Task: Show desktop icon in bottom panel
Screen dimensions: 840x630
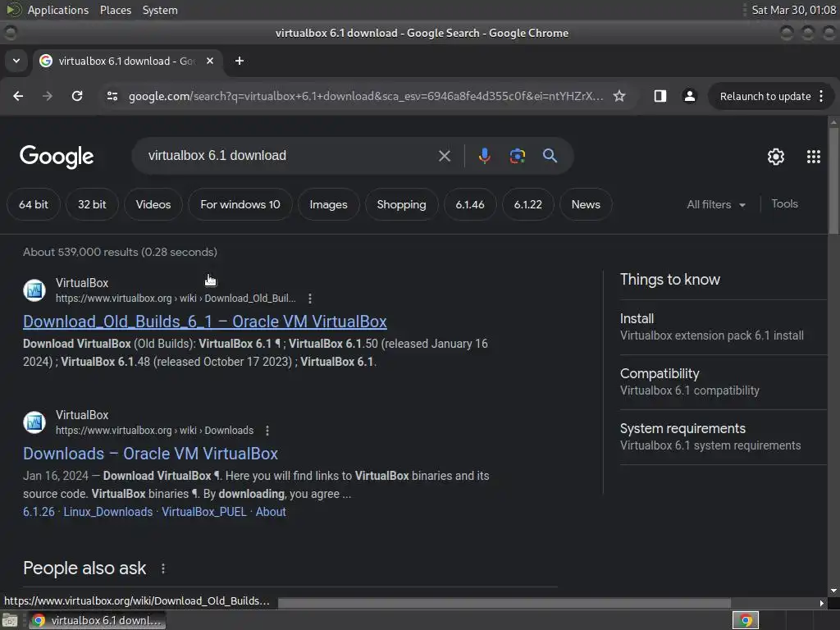Action: (10, 621)
